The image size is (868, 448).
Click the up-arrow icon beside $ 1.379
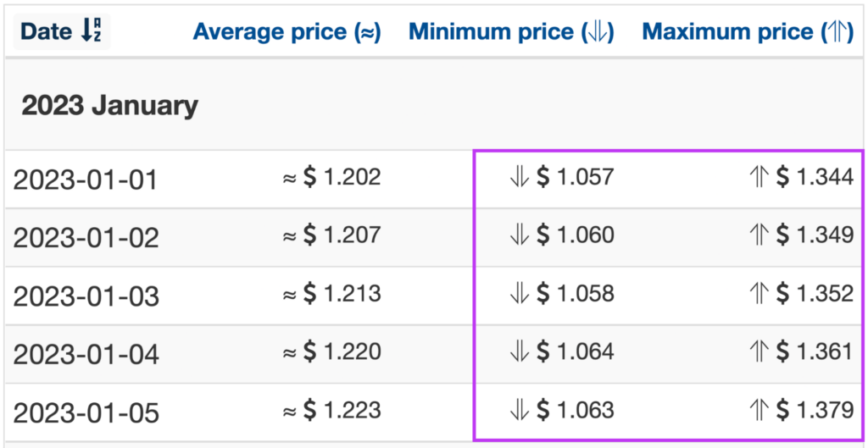[x=759, y=411]
